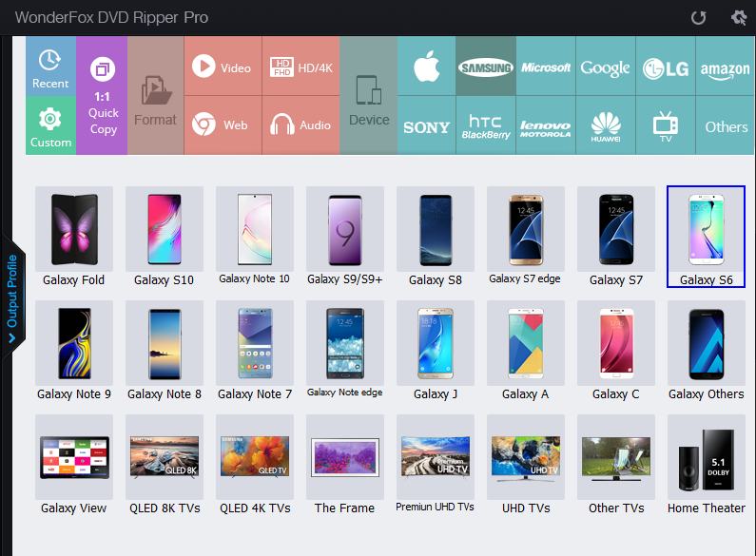Image resolution: width=756 pixels, height=556 pixels.
Task: Pick The Frame TV profile
Action: 345,465
